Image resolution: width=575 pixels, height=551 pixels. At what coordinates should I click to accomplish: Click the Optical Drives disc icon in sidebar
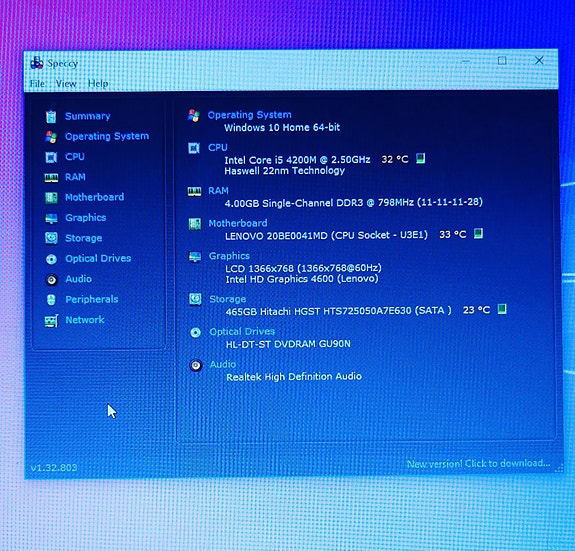coord(51,259)
